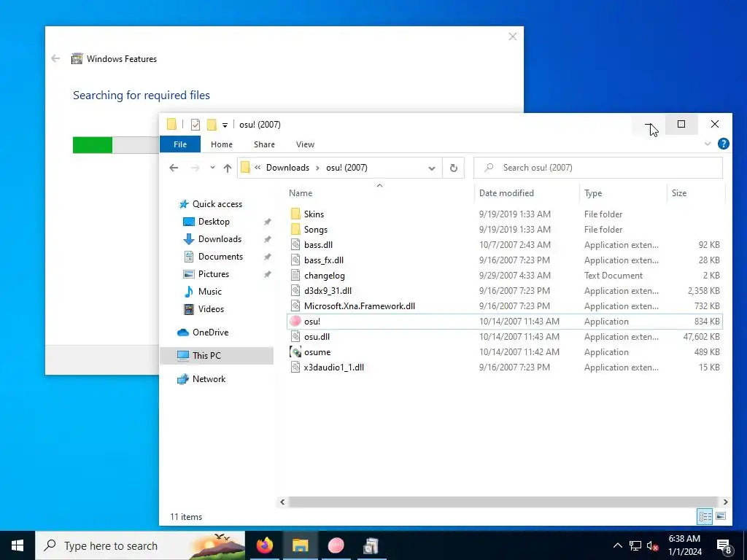The image size is (747, 560).
Task: Click the Up one level arrow
Action: coord(228,168)
